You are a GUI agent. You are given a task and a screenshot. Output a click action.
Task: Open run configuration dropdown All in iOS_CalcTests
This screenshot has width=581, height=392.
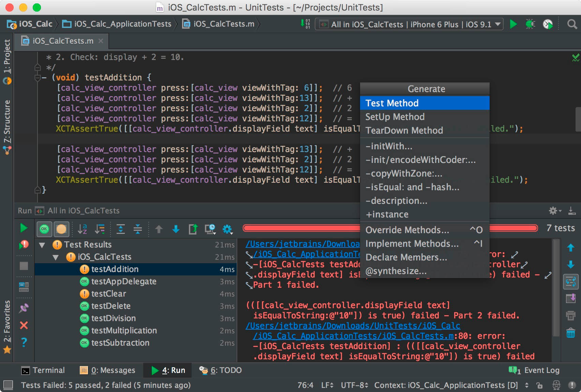(409, 24)
